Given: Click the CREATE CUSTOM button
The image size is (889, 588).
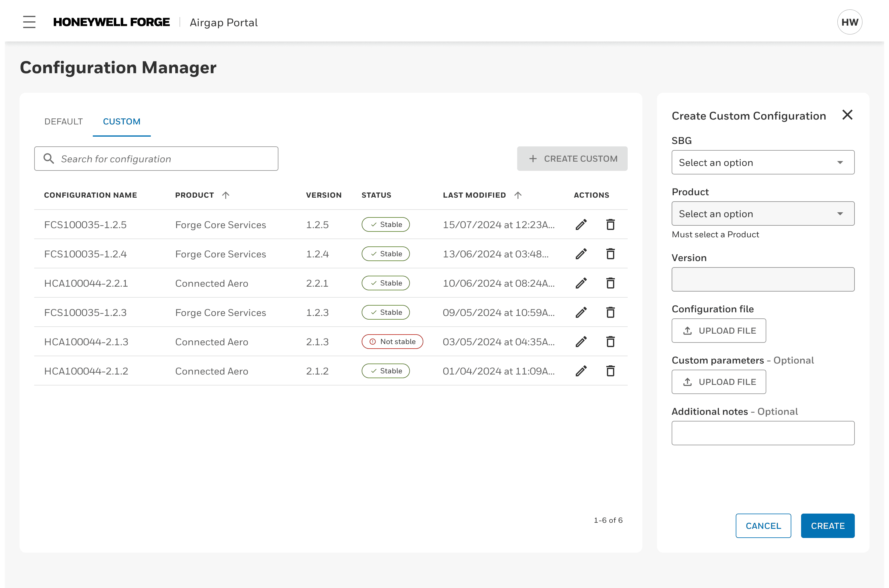Looking at the screenshot, I should (x=572, y=159).
